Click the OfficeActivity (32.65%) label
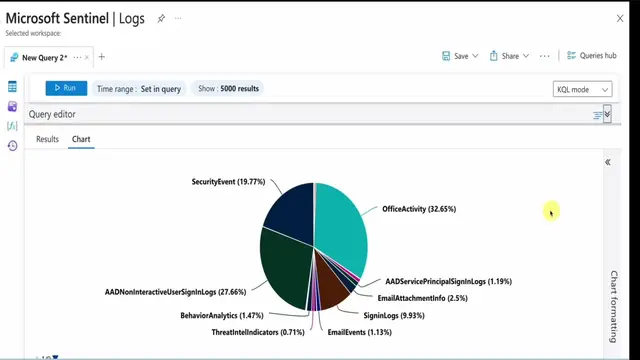The width and height of the screenshot is (640, 360). 419,209
